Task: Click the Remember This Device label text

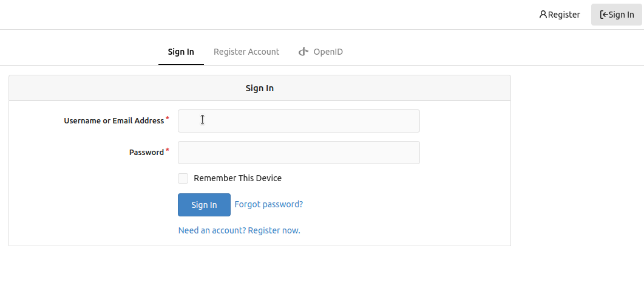Action: click(237, 178)
